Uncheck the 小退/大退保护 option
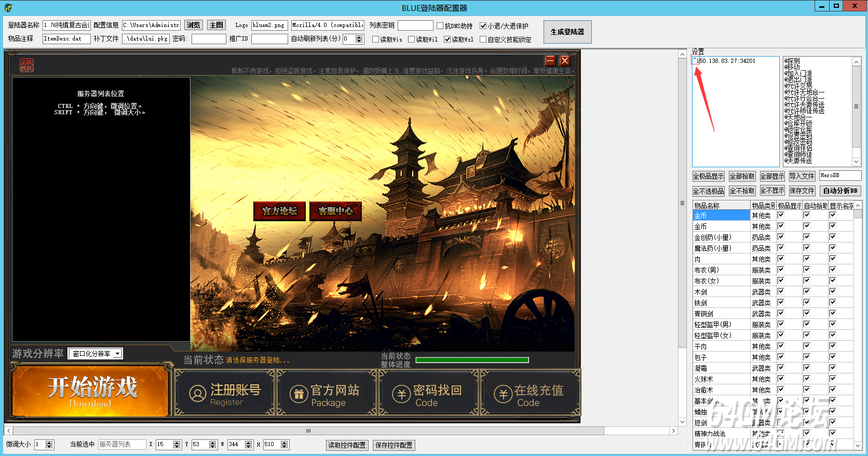This screenshot has width=868, height=456. [x=483, y=25]
